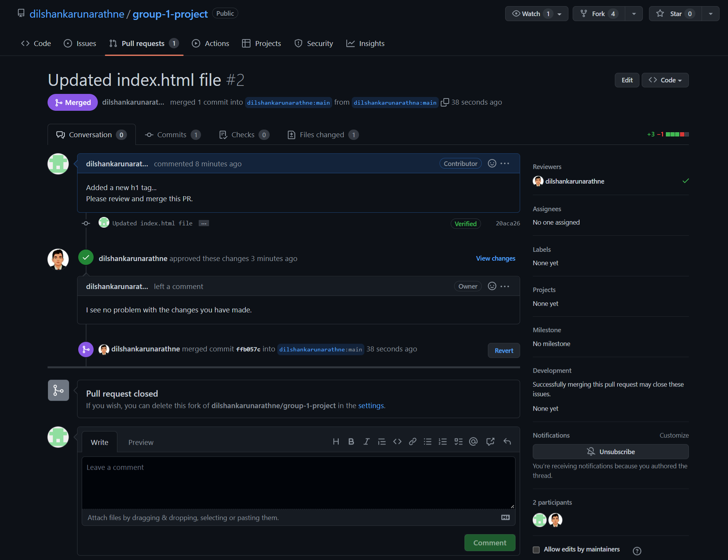Open the Code dropdown beside Edit
The height and width of the screenshot is (560, 728).
665,80
